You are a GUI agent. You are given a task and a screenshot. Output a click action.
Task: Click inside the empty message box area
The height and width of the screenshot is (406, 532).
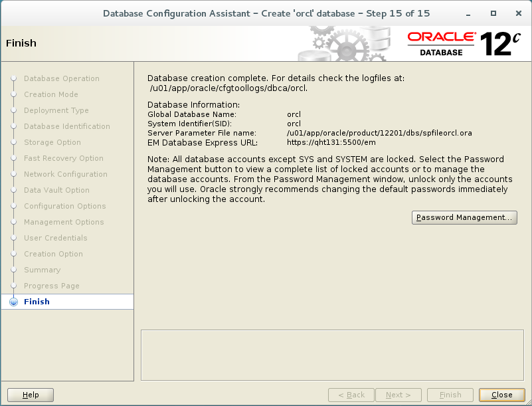[332, 355]
